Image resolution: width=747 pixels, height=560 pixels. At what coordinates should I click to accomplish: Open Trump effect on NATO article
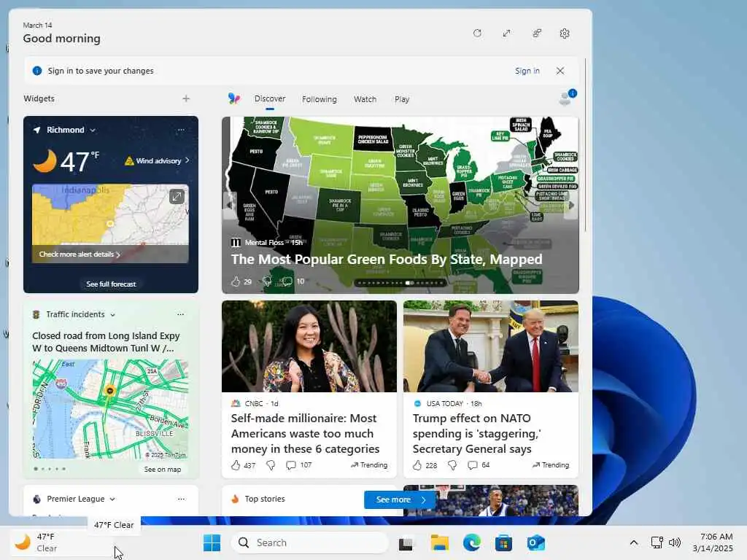tap(476, 434)
